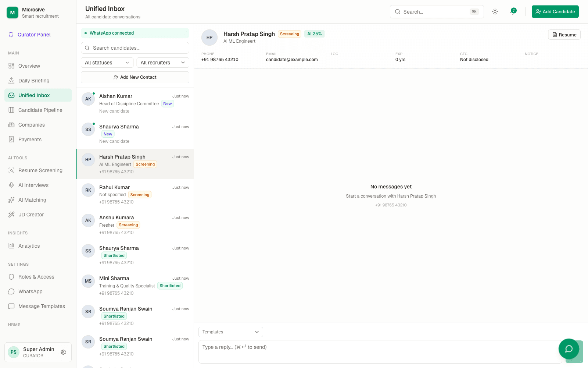
Task: Go to AI Interviews
Action: tap(38, 185)
